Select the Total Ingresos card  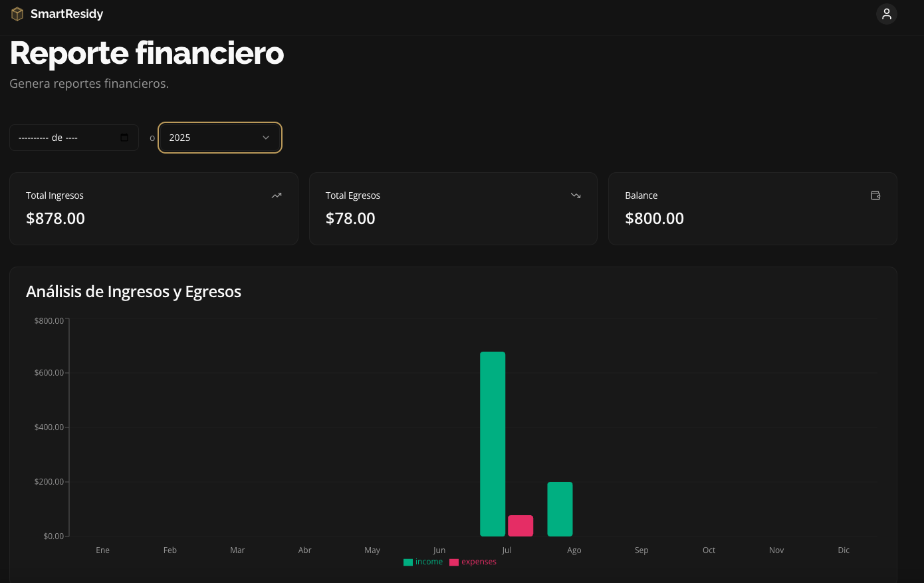154,209
